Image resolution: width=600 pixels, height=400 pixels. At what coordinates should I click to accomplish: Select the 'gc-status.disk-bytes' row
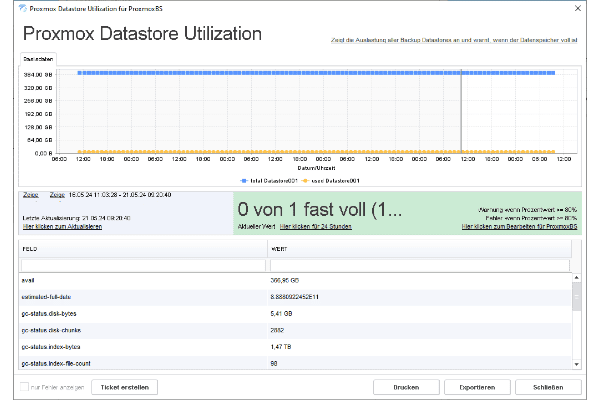(x=295, y=313)
